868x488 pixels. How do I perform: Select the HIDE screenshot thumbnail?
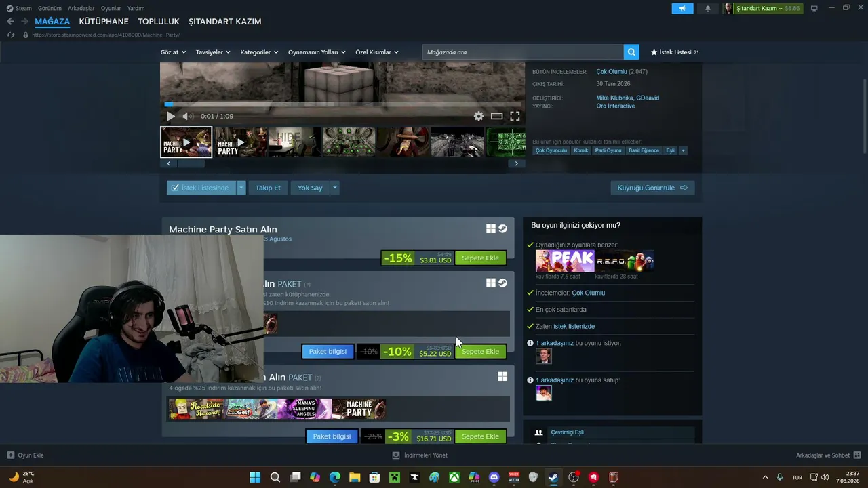[x=294, y=142]
